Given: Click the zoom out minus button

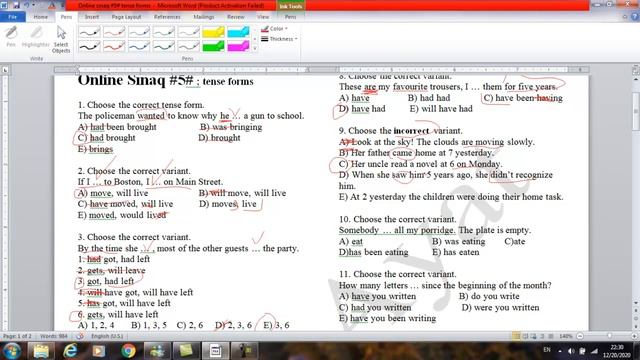Looking at the screenshot, I should [580, 336].
